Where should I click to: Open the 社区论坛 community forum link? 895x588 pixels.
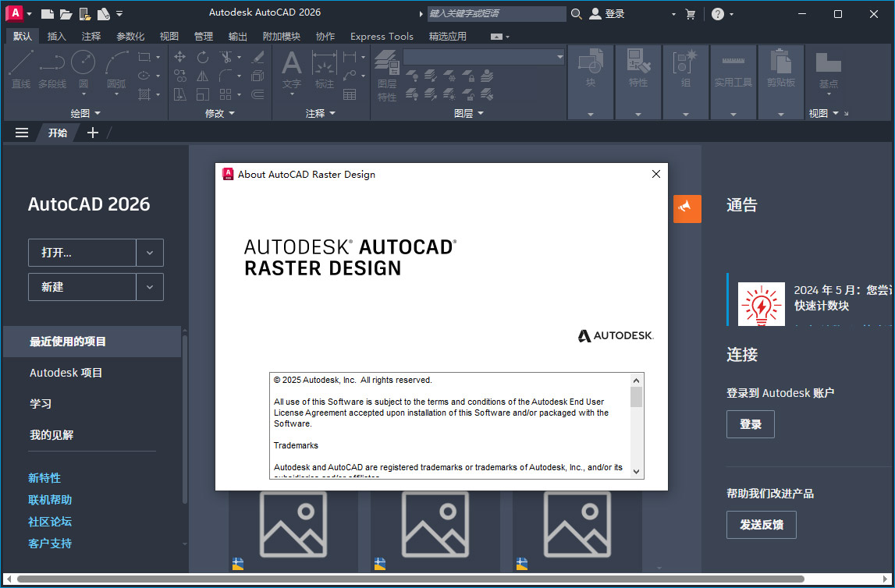tap(49, 521)
